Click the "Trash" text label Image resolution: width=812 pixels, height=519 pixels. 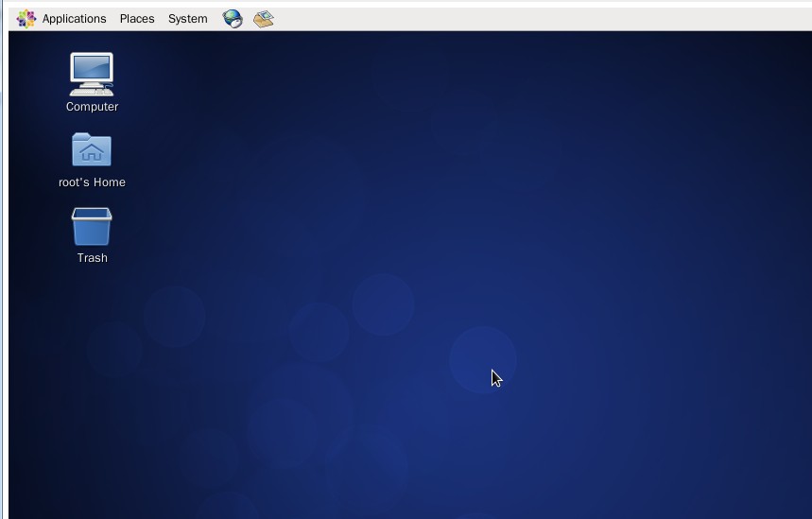tap(92, 258)
